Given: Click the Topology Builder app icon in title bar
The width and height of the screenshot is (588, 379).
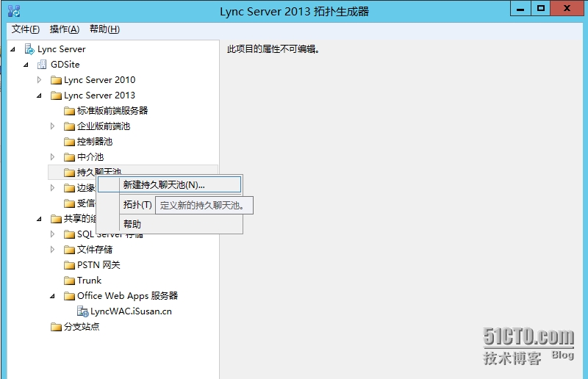Looking at the screenshot, I should point(14,11).
